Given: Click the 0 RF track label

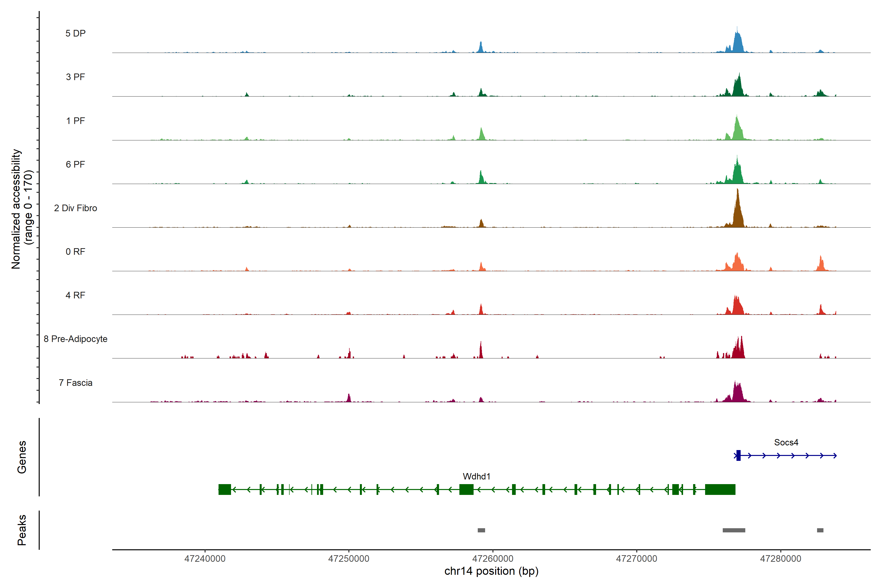Looking at the screenshot, I should click(x=75, y=251).
